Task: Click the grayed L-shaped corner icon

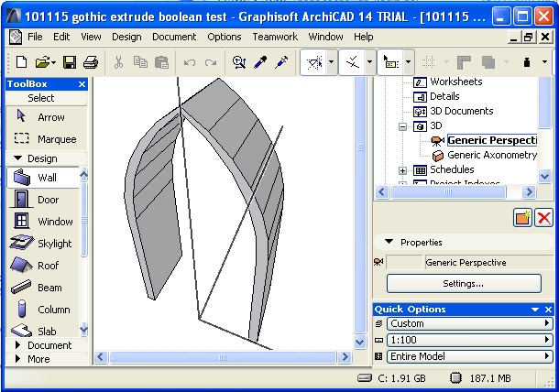Action: (x=465, y=62)
